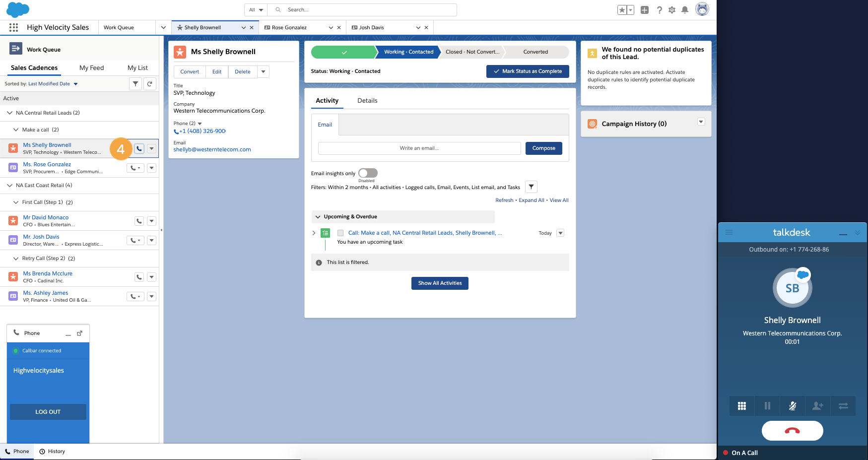Call Ms Brenda Mcclure from Work Queue
This screenshot has height=460, width=868.
point(139,277)
